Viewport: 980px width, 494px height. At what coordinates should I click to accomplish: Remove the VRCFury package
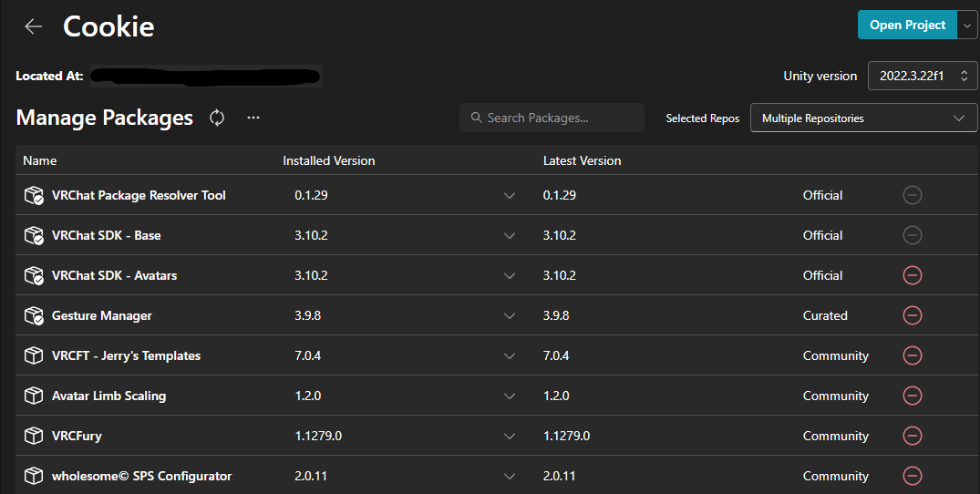912,436
